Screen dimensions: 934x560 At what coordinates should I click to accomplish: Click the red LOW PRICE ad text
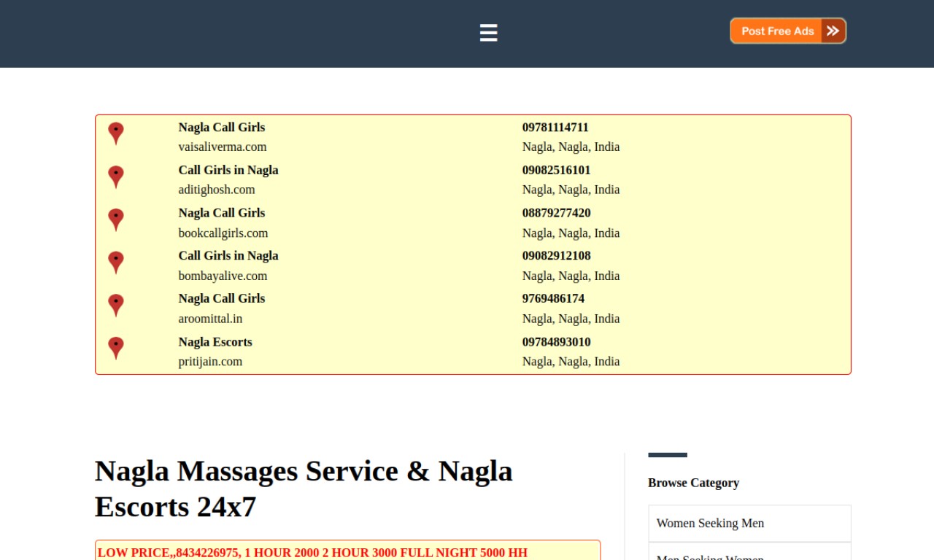pyautogui.click(x=312, y=552)
